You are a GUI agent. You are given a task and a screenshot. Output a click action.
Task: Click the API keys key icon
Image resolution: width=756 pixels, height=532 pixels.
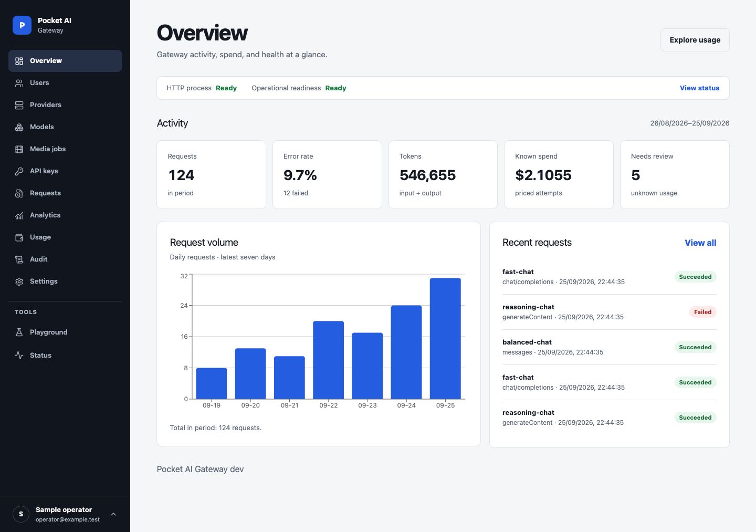(x=19, y=171)
